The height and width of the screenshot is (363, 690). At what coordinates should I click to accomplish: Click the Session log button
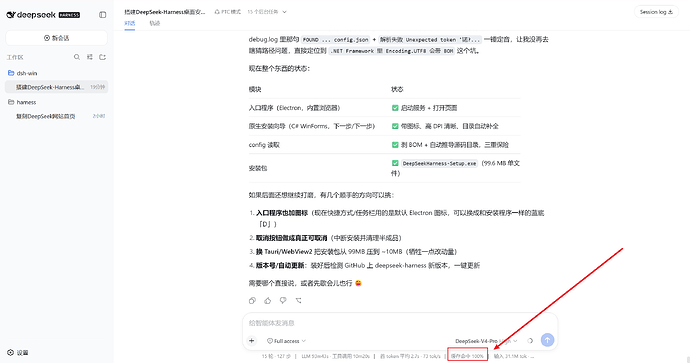point(656,12)
